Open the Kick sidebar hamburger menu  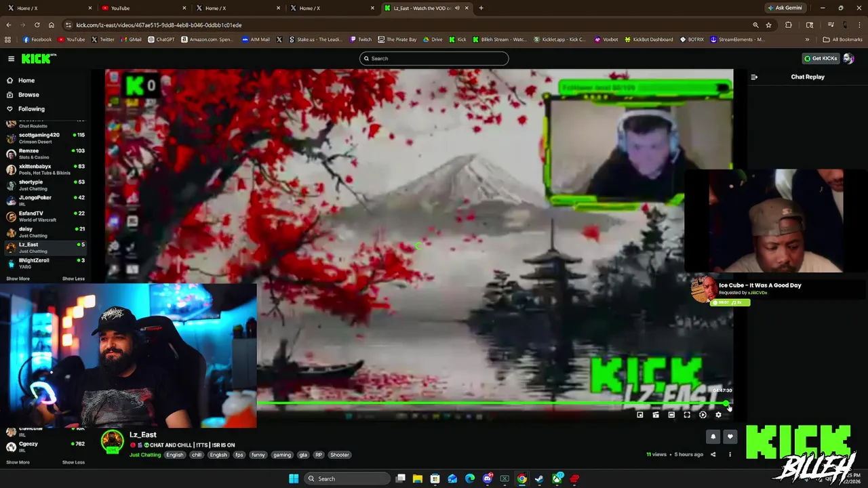11,58
